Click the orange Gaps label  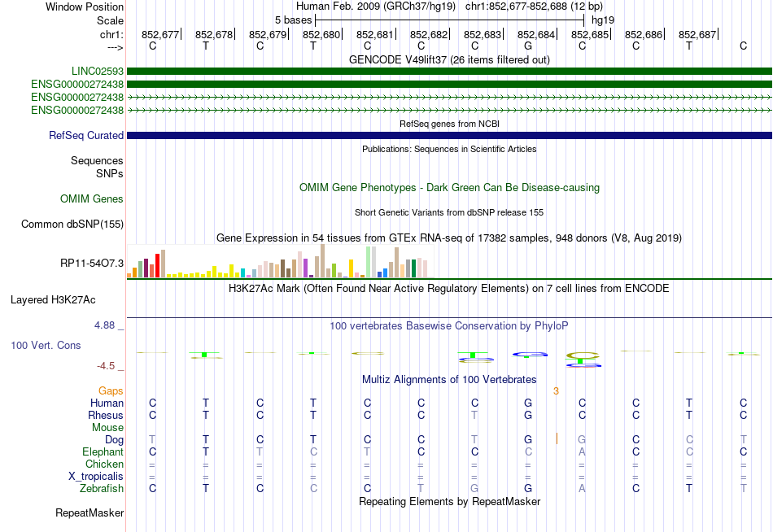click(111, 391)
